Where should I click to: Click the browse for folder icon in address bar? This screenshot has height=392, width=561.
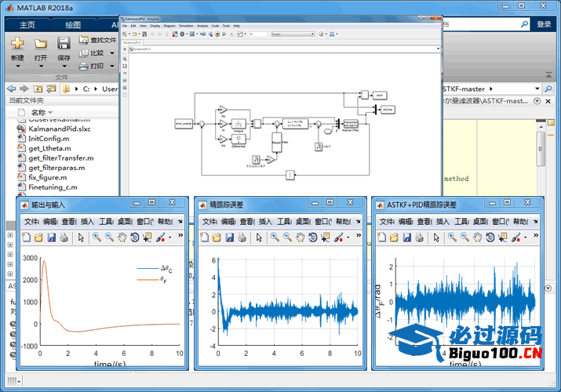pyautogui.click(x=51, y=89)
